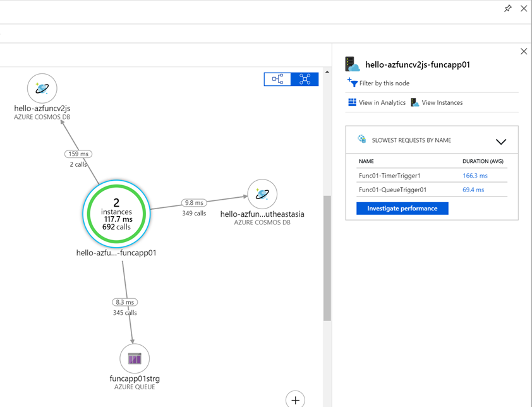Select the central funcapp01 instances node

116,214
